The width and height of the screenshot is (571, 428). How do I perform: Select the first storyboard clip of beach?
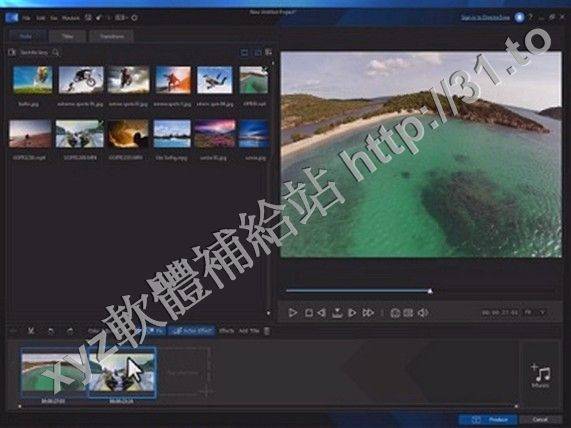[54, 372]
